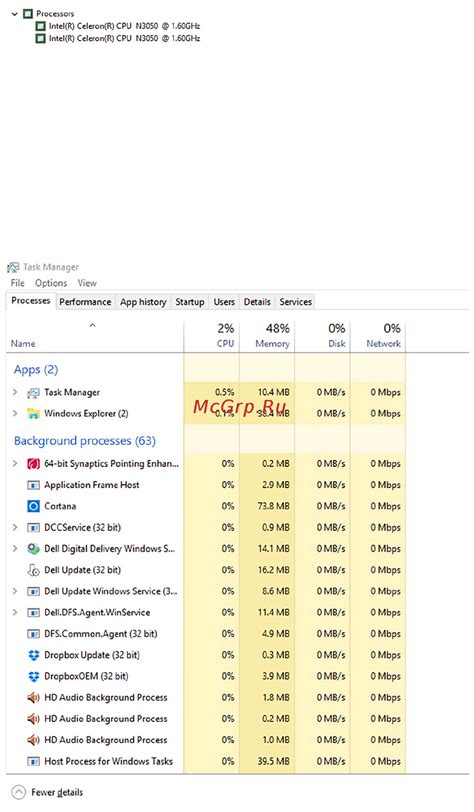Click the Dell Digital Delivery icon
Viewport: 474px width, 812px height.
(33, 549)
